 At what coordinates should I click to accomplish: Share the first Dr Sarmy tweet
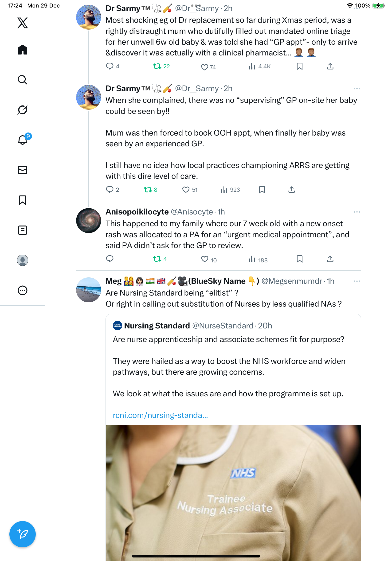(x=330, y=66)
